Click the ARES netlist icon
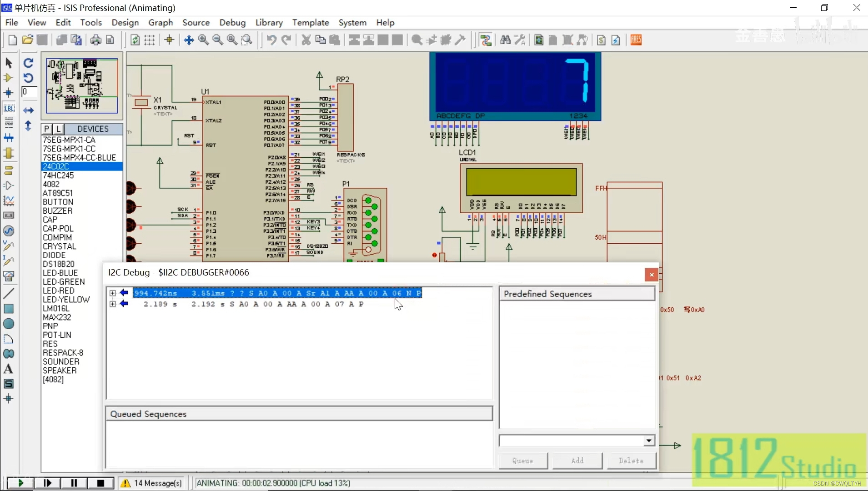Viewport: 868px width, 491px height. pos(636,40)
